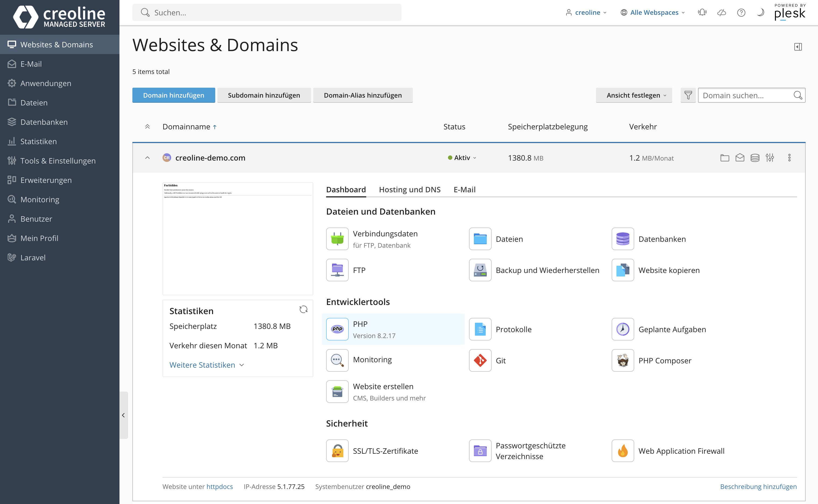The height and width of the screenshot is (504, 818).
Task: Switch to the Hosting und DNS tab
Action: [x=410, y=190]
